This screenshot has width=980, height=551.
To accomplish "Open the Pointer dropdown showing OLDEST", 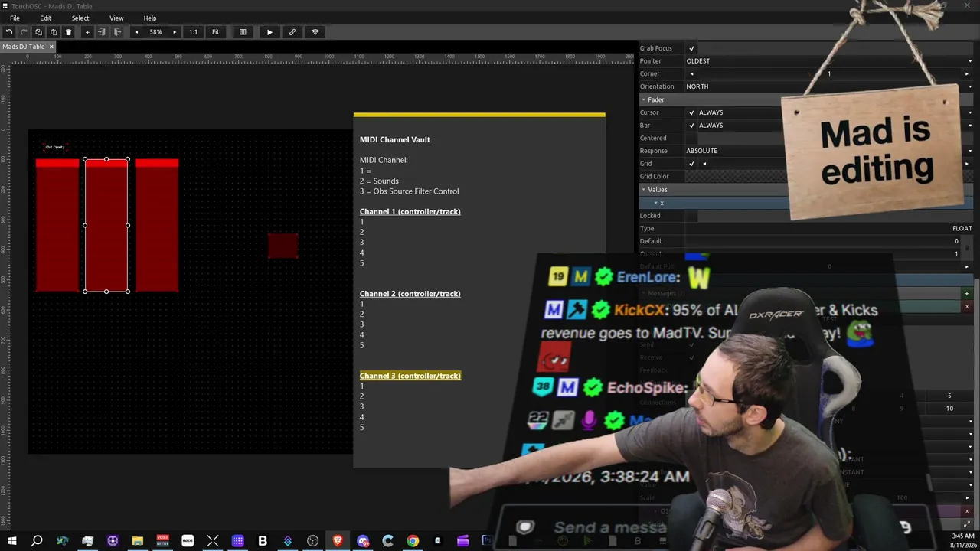I will [829, 61].
